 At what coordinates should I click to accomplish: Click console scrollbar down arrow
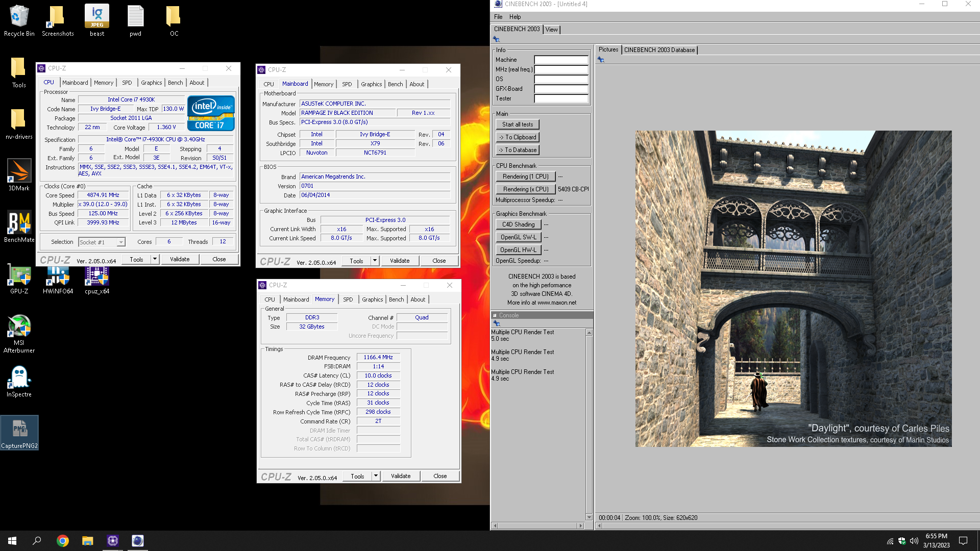(x=589, y=517)
